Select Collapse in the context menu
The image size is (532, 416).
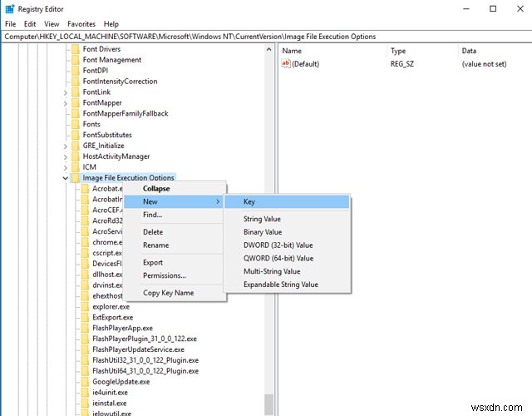pos(175,189)
